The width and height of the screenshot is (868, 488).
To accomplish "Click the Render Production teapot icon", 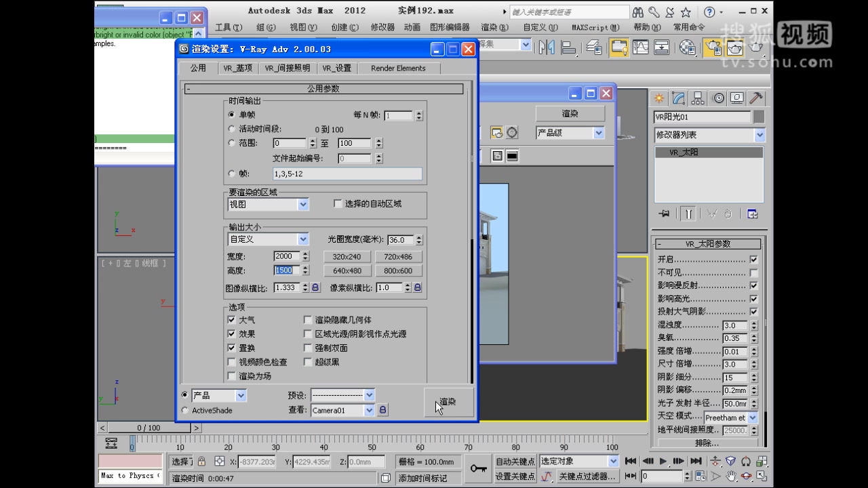I will (755, 47).
